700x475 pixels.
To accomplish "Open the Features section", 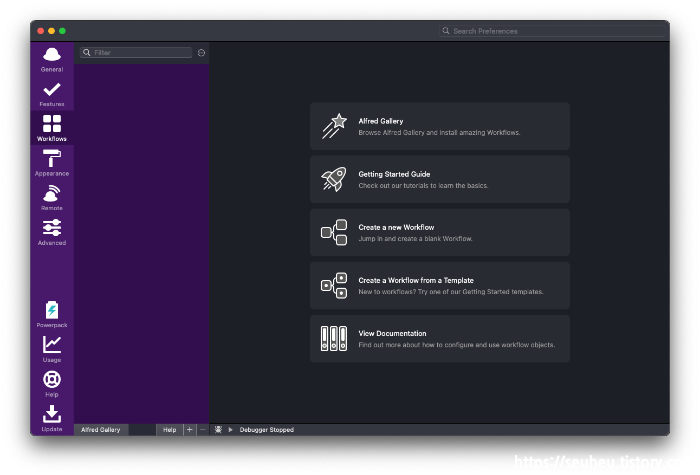I will tap(52, 94).
